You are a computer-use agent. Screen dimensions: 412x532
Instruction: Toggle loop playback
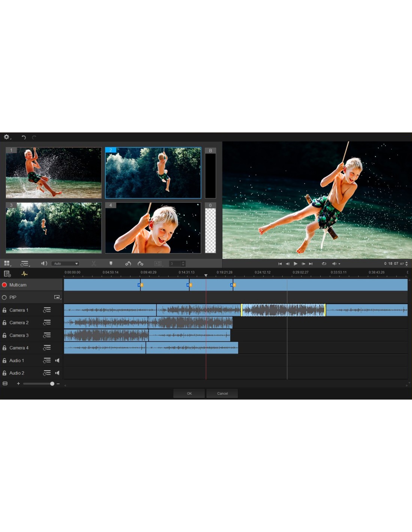click(324, 264)
